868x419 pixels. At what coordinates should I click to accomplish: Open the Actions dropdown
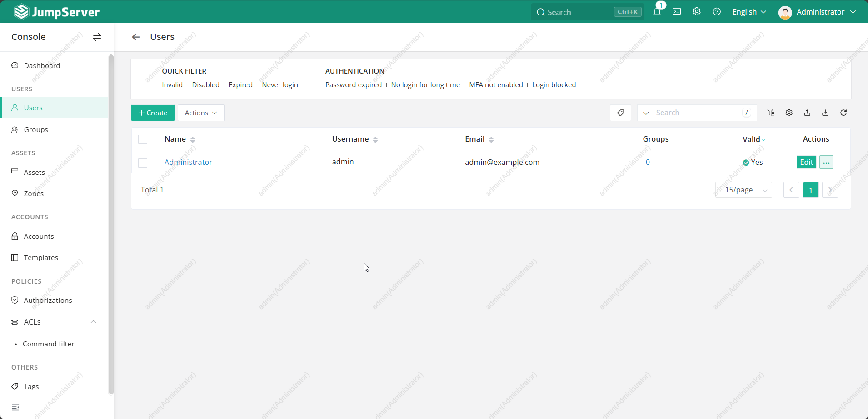pyautogui.click(x=201, y=113)
